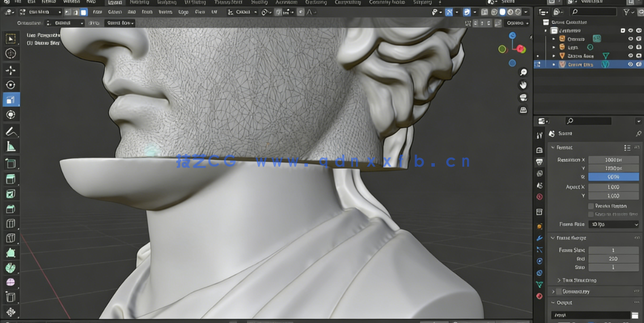Click the output path folder icon
The image size is (644, 323).
click(x=635, y=315)
